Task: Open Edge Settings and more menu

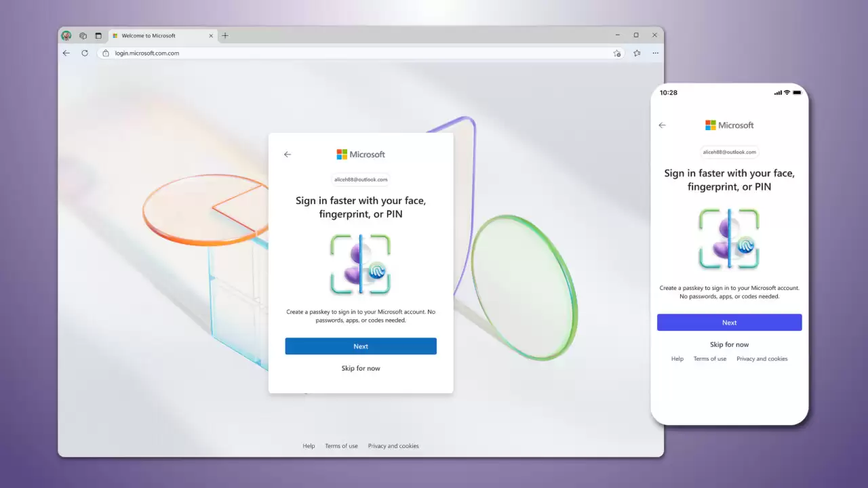Action: click(655, 53)
